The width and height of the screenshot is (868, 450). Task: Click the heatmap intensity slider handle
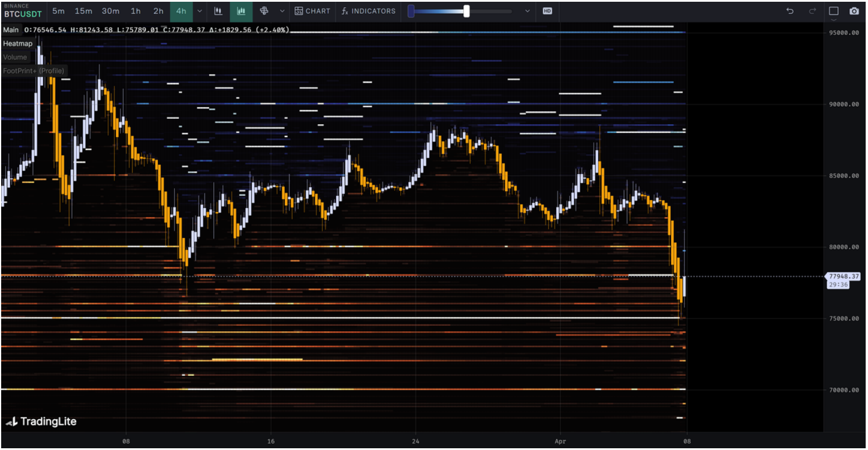[467, 11]
